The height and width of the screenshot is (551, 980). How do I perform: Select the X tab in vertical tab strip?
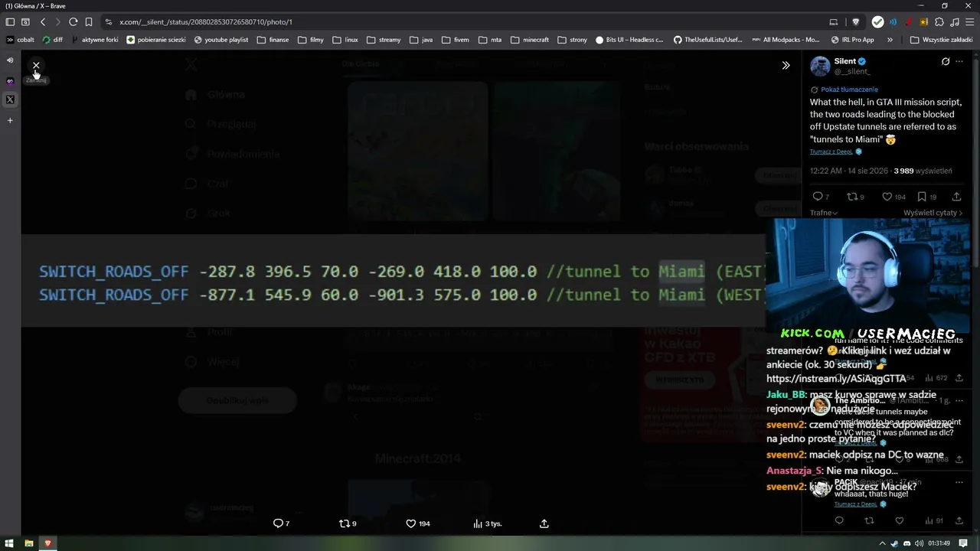click(10, 99)
